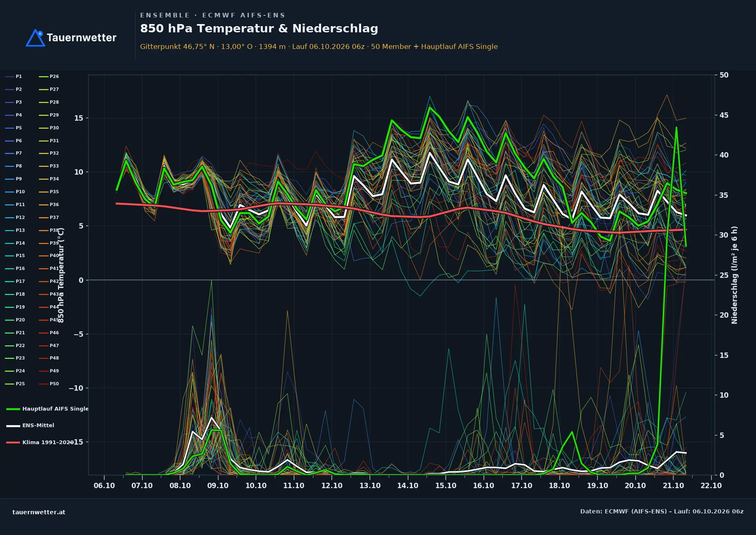Toggle the P20 legend entry
Image resolution: width=756 pixels, height=535 pixels.
click(15, 320)
